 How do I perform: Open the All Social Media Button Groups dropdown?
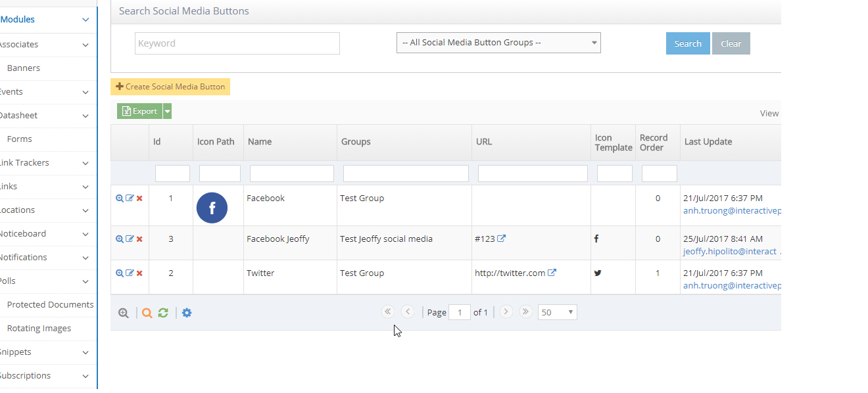point(498,42)
